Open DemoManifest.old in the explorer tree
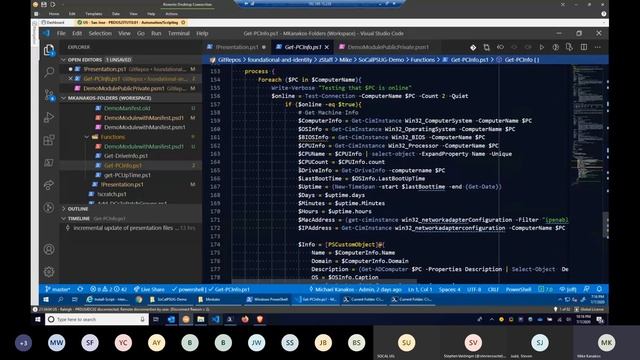Image resolution: width=640 pixels, height=360 pixels. click(127, 108)
